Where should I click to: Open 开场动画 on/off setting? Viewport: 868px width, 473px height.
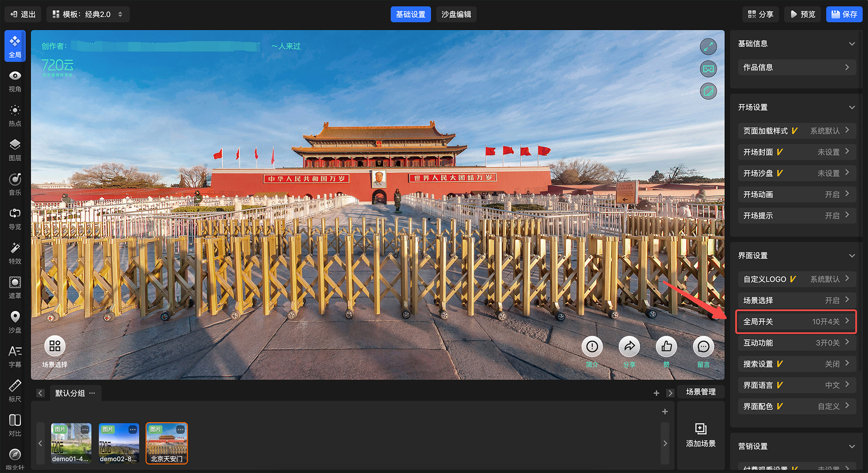pos(796,194)
